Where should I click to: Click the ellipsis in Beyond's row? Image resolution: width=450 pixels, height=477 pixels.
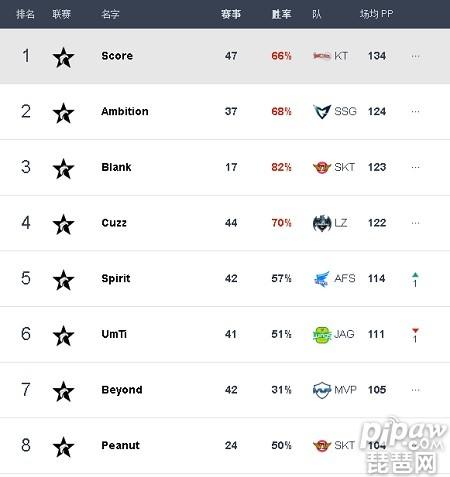415,390
